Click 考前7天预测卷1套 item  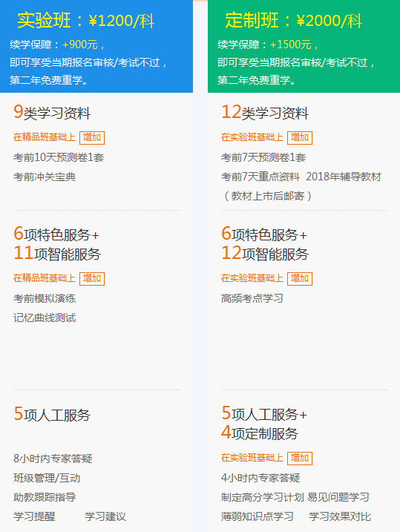(x=263, y=157)
